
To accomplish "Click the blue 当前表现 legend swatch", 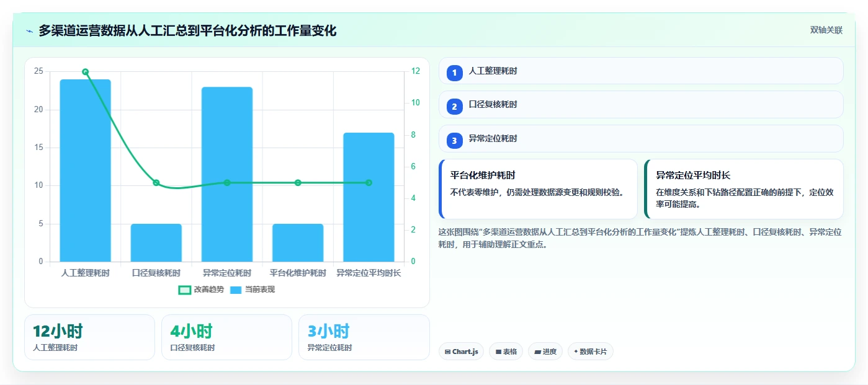I will tap(236, 290).
